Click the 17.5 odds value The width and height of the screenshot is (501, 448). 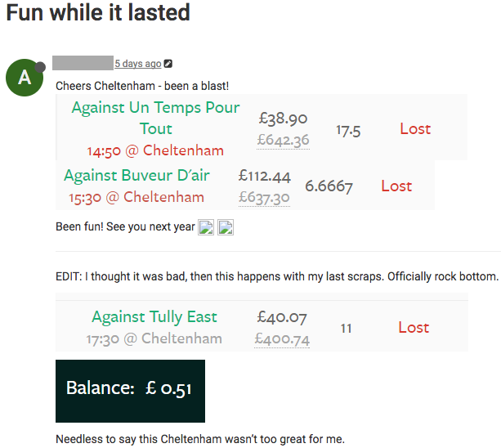coord(348,129)
